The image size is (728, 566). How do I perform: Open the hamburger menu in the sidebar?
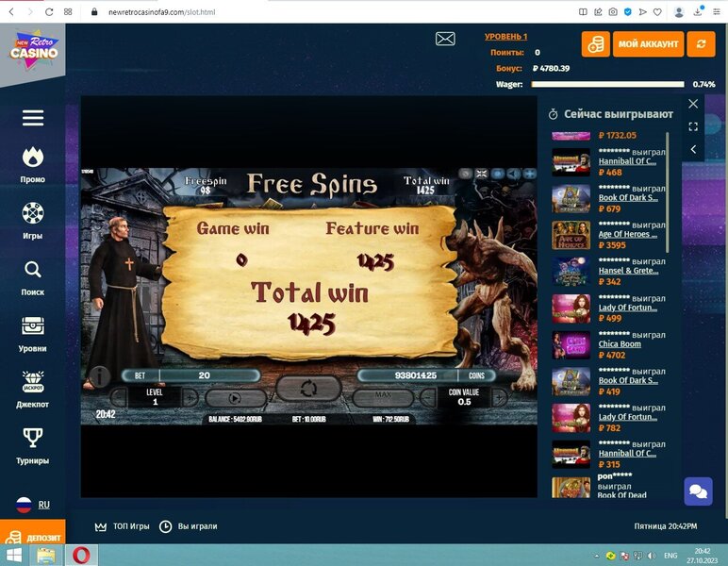tap(33, 118)
